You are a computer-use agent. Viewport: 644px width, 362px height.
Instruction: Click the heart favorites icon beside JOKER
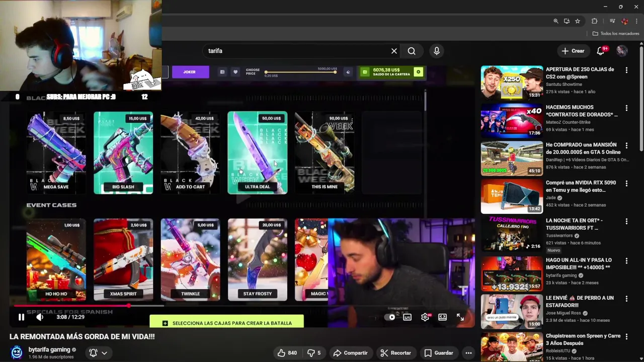[x=235, y=72]
